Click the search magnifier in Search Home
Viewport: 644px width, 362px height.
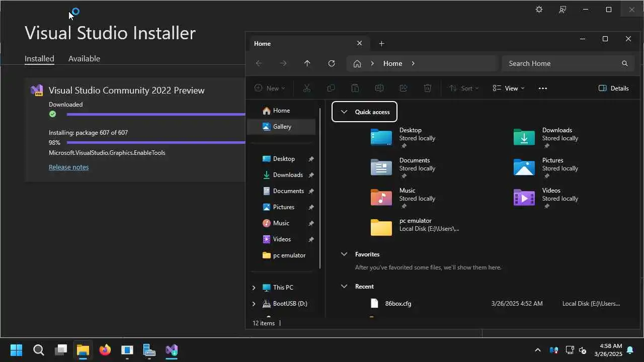tap(625, 63)
